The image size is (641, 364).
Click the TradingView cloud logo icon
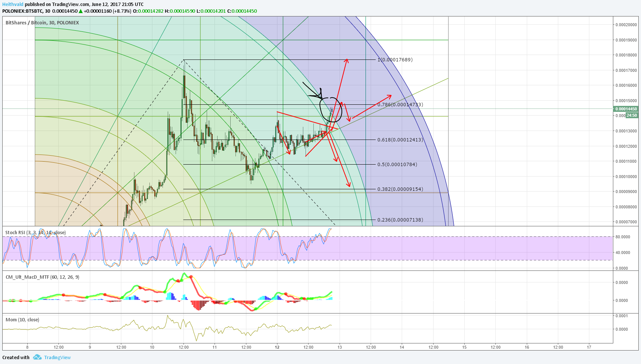coord(37,357)
